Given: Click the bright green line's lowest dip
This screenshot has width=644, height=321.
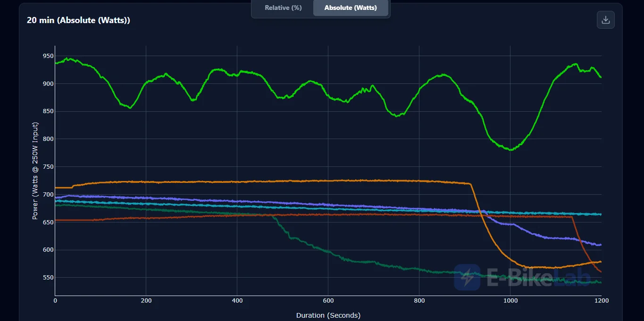Looking at the screenshot, I should click(510, 150).
